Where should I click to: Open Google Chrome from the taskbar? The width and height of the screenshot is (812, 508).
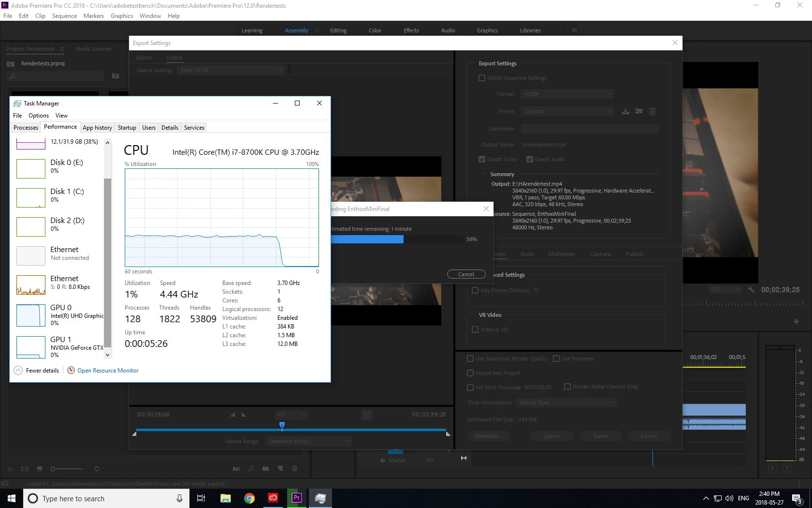coord(249,498)
